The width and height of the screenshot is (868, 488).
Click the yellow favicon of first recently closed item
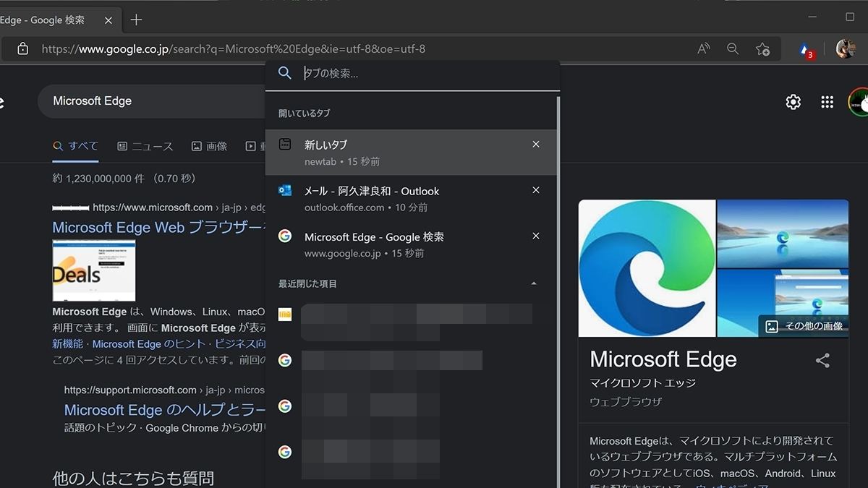285,314
